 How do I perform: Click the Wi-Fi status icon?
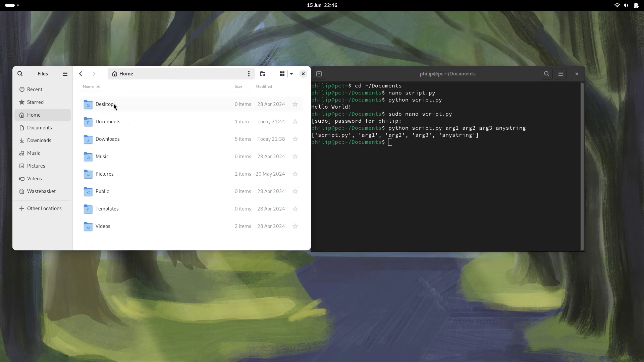(x=617, y=5)
